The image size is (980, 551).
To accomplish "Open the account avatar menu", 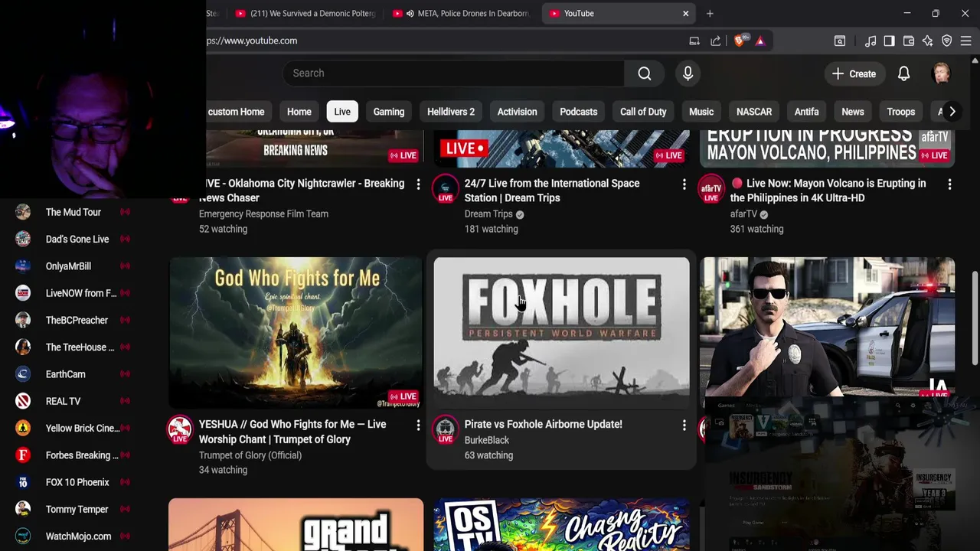I will click(x=941, y=73).
